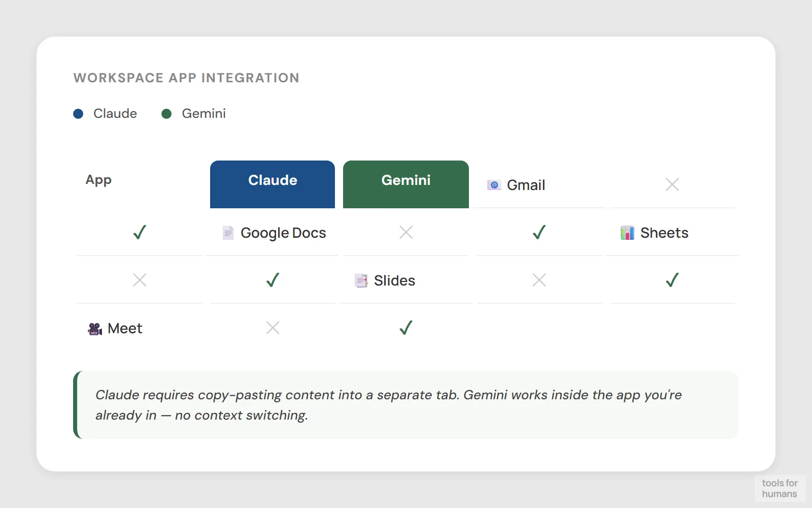This screenshot has height=508, width=812.
Task: Click the blue Claude legend dot
Action: pos(78,114)
